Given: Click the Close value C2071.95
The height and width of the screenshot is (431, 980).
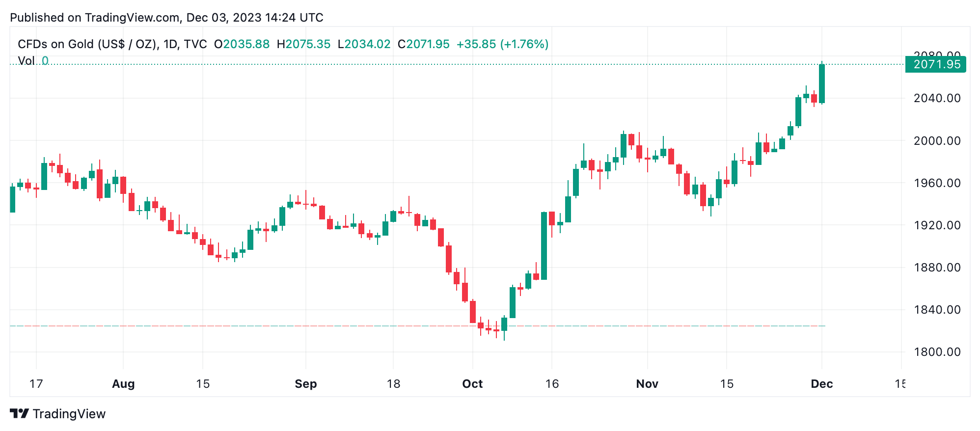Looking at the screenshot, I should click(423, 44).
